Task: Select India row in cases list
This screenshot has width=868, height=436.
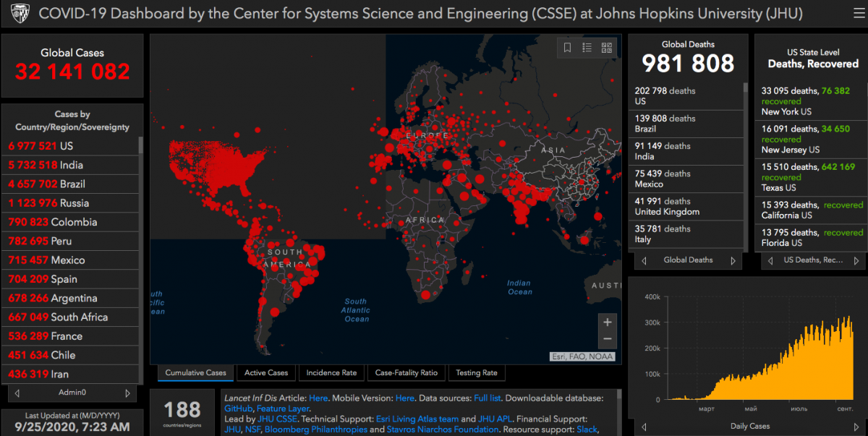Action: tap(71, 165)
